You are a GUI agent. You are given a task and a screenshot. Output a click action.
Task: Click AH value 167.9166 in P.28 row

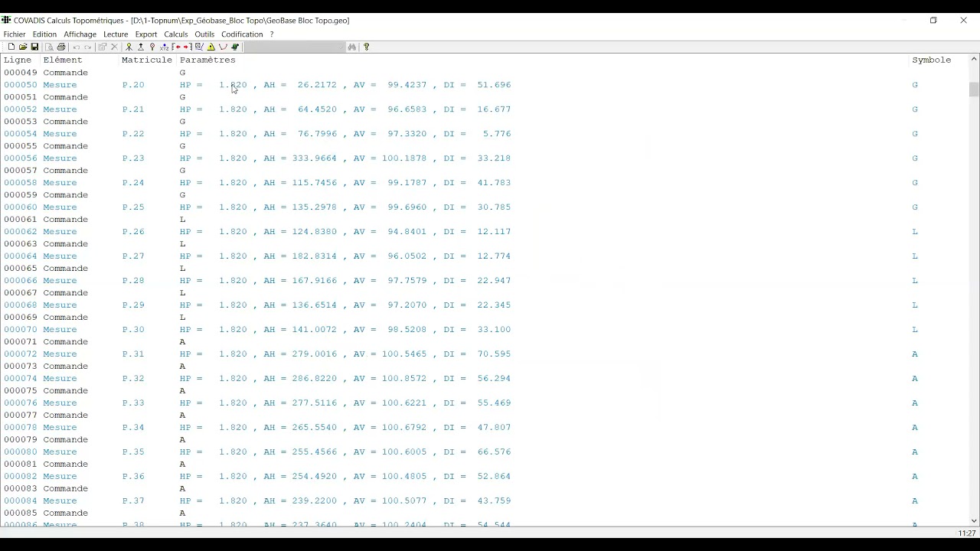coord(314,281)
